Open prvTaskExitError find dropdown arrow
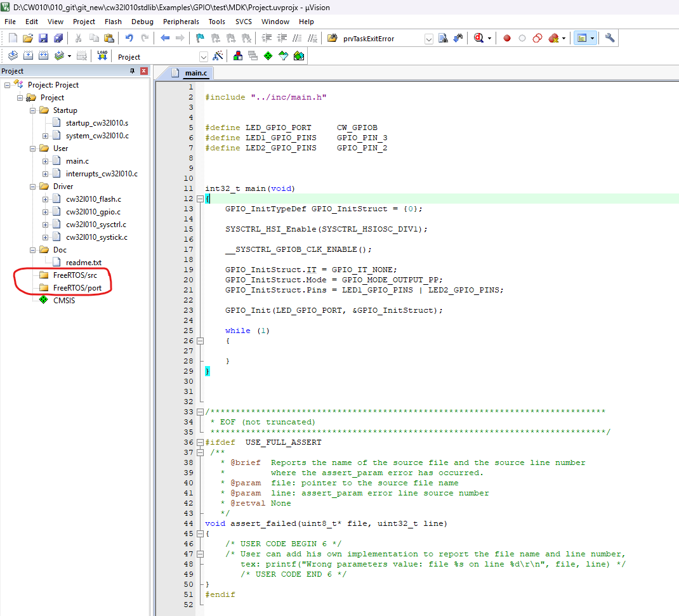679x616 pixels. coord(429,39)
